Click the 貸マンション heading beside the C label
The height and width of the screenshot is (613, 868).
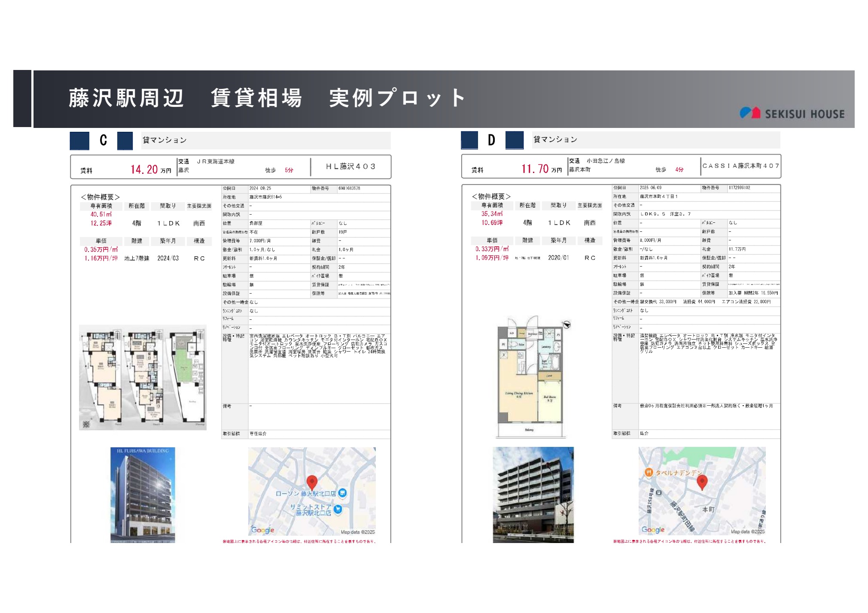click(x=164, y=140)
